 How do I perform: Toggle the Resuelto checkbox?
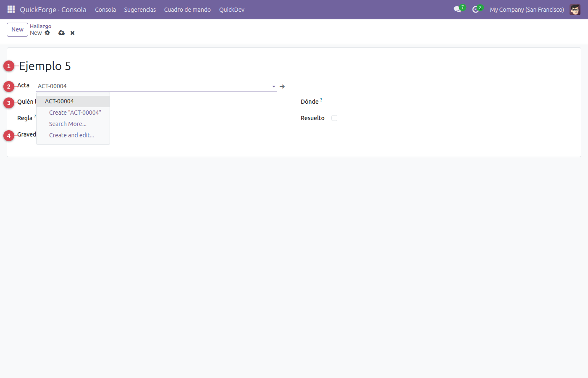(334, 118)
